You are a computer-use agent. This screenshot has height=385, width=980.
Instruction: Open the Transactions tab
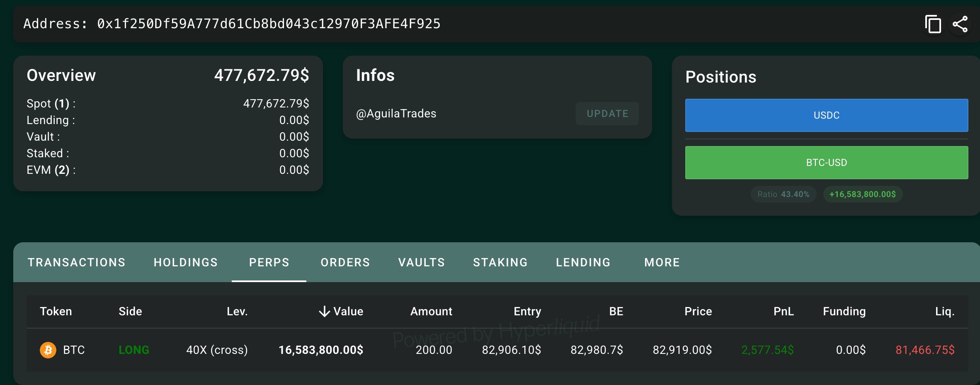click(77, 262)
